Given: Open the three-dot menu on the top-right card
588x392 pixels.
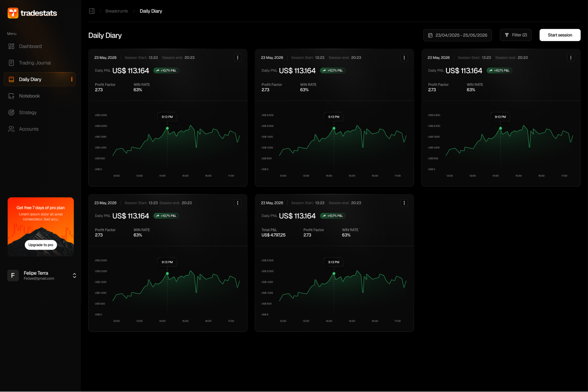Looking at the screenshot, I should pos(571,58).
